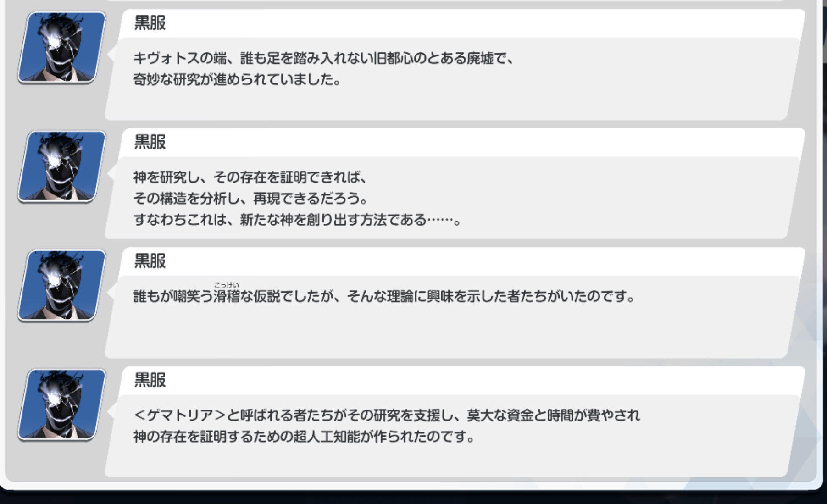
Task: Click the line starting 誰もが嘲笑う滑稽な仮説
Action: tap(384, 296)
